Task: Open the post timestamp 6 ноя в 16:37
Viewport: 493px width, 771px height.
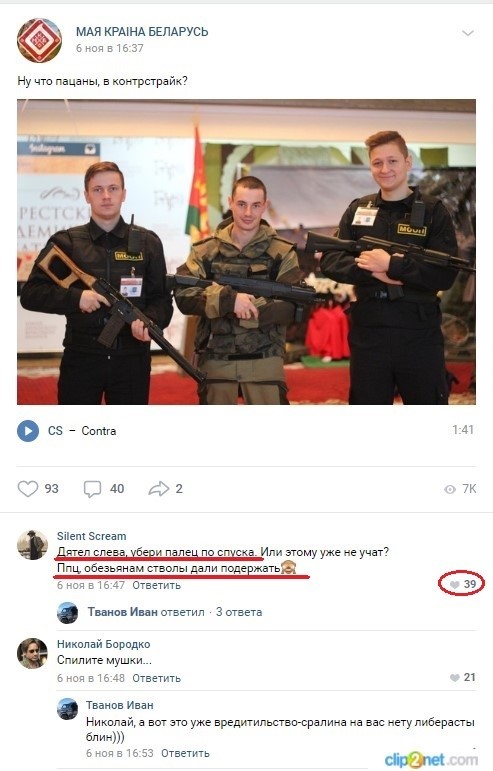Action: click(x=110, y=48)
